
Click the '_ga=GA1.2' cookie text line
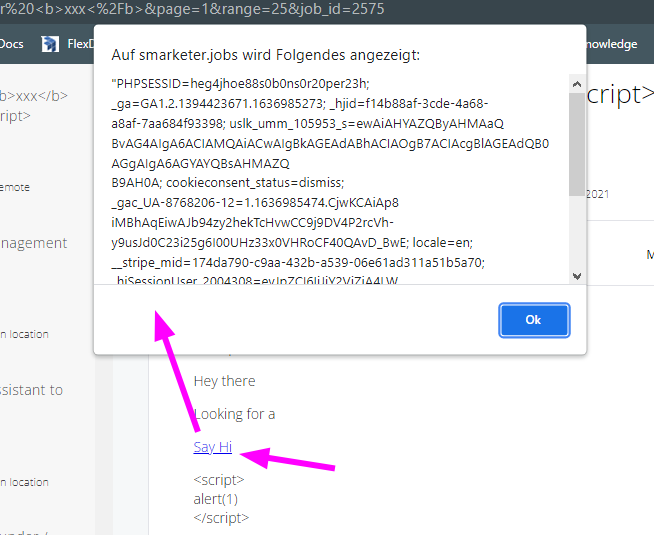click(x=300, y=103)
